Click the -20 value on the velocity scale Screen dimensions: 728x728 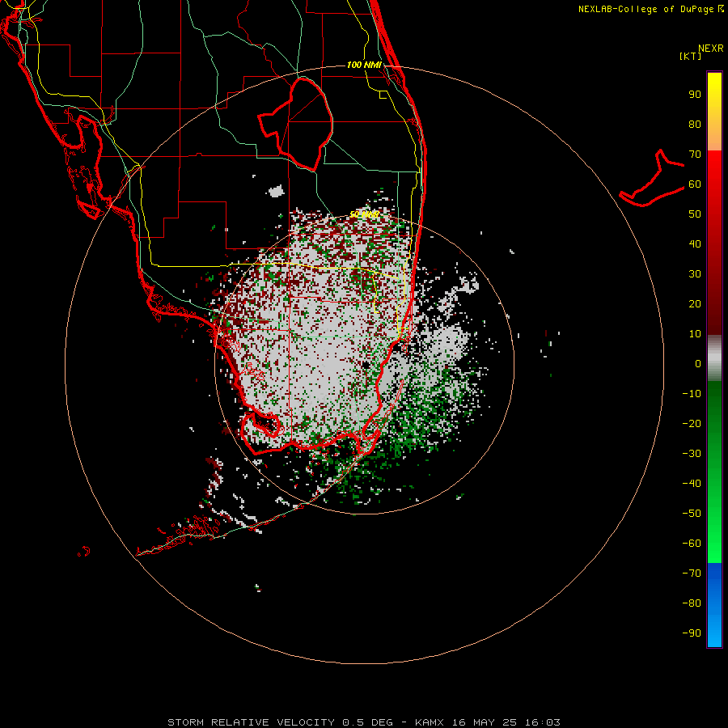click(x=692, y=423)
